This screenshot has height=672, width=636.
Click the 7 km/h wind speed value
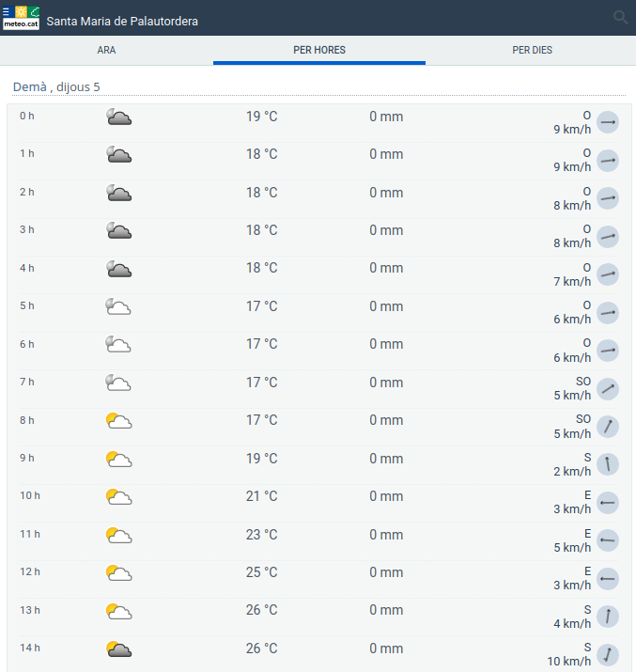572,282
